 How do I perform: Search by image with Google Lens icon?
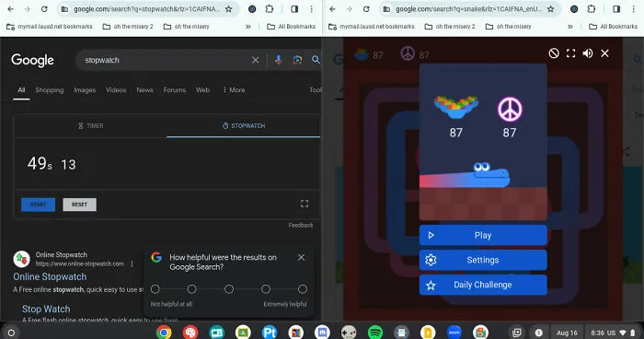pos(297,60)
